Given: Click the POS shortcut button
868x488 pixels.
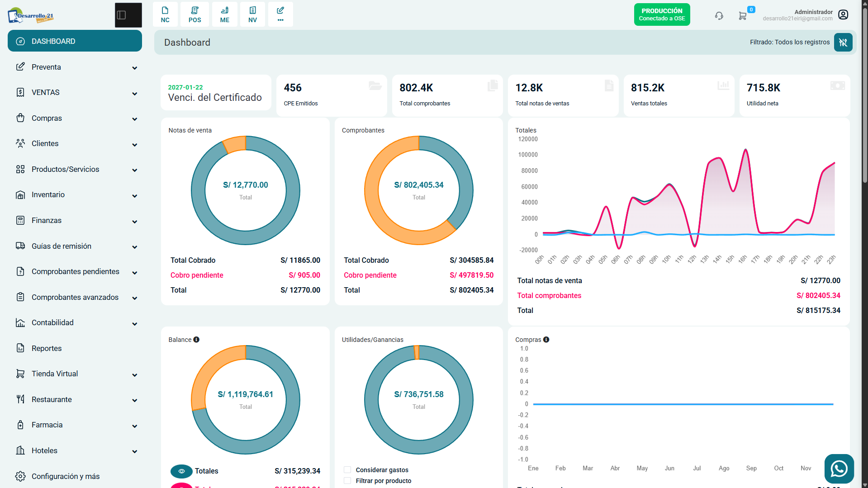Looking at the screenshot, I should 195,14.
